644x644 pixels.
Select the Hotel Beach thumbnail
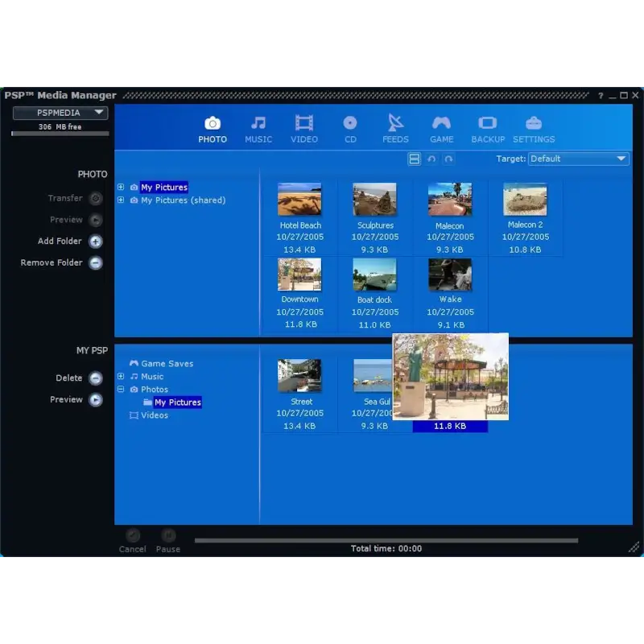[299, 200]
